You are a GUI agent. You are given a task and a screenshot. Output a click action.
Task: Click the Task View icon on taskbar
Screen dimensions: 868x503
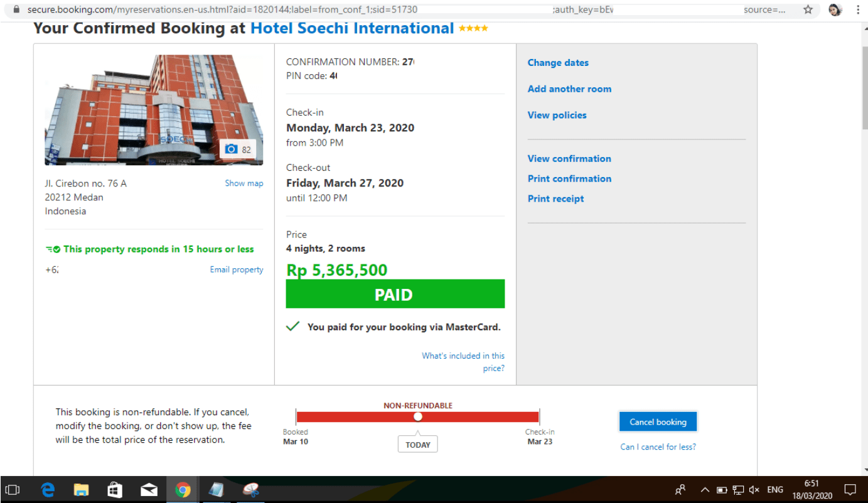13,490
